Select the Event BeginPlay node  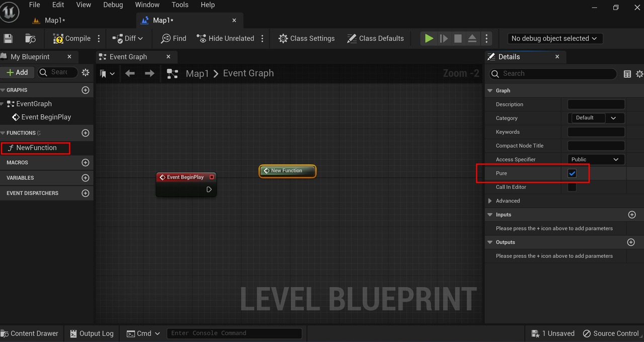pyautogui.click(x=186, y=184)
